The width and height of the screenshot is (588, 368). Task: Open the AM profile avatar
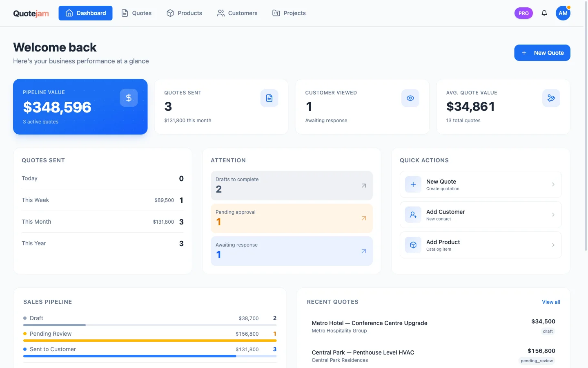click(563, 13)
